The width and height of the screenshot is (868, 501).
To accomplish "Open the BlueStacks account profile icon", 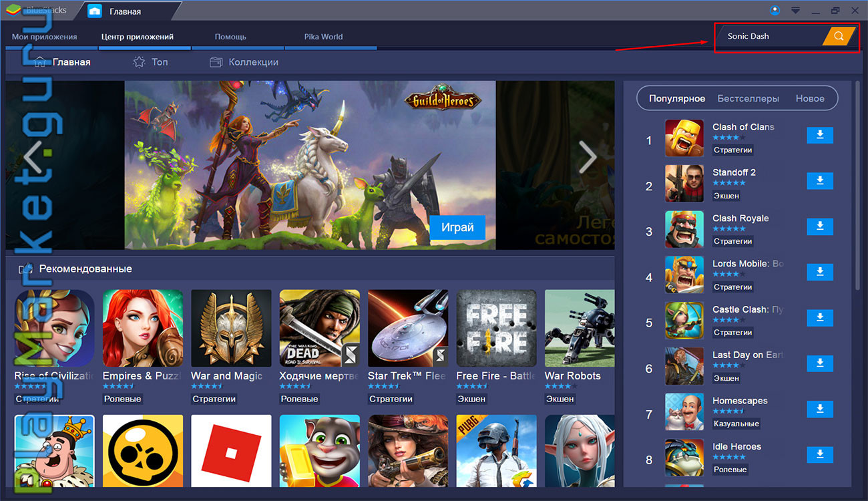I will [775, 10].
